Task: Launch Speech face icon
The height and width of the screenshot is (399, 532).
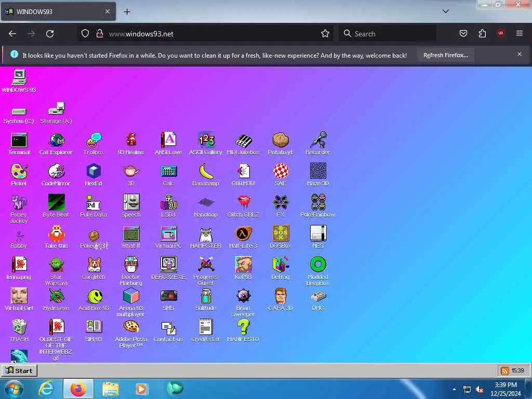Action: point(131,206)
